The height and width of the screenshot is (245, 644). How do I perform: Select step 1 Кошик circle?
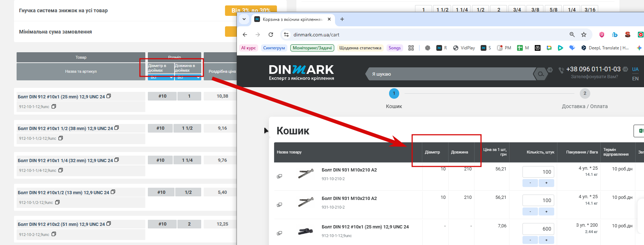(394, 93)
